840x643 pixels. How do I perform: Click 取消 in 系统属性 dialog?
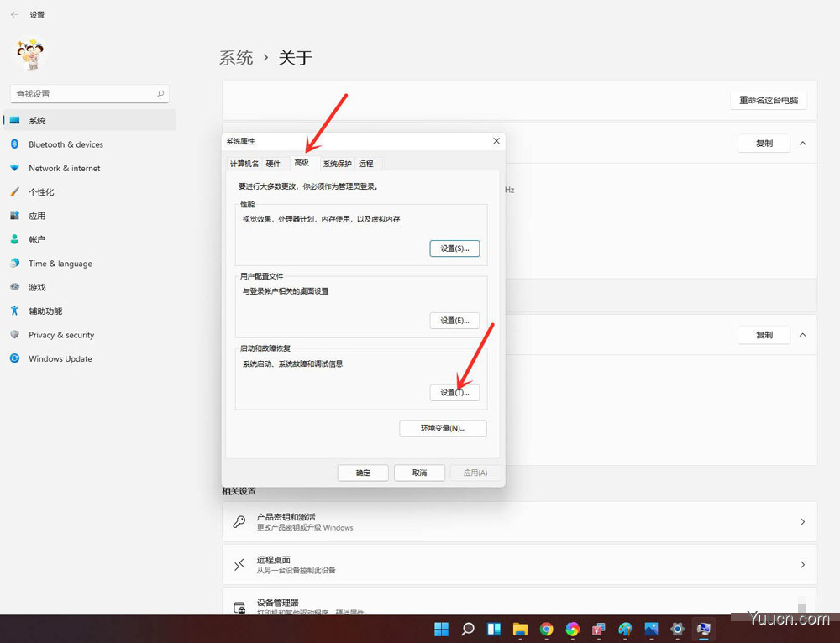click(419, 473)
